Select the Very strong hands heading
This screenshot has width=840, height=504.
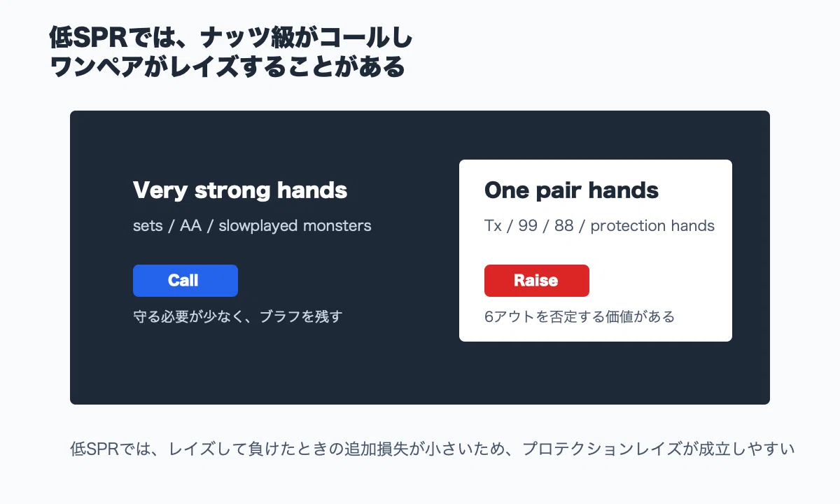click(240, 190)
